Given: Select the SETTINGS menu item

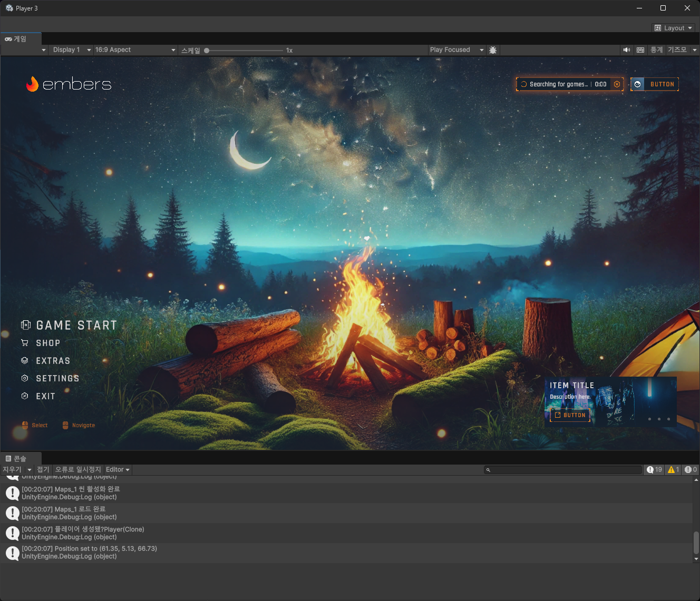Looking at the screenshot, I should tap(50, 378).
